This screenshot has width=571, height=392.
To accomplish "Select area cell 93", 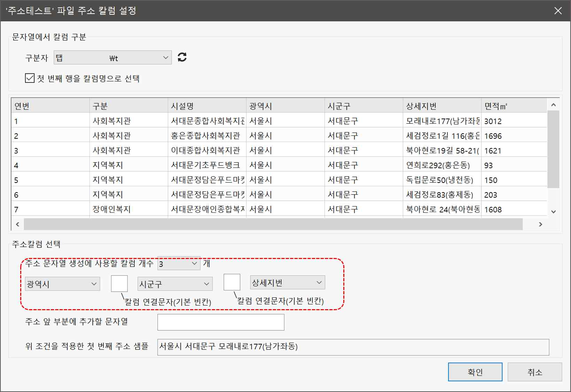I will pos(514,165).
